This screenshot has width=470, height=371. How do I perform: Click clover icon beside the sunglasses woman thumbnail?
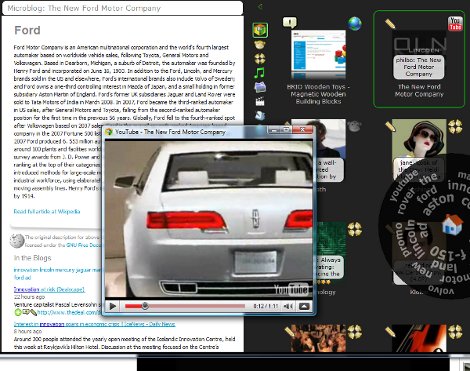pyautogui.click(x=455, y=126)
